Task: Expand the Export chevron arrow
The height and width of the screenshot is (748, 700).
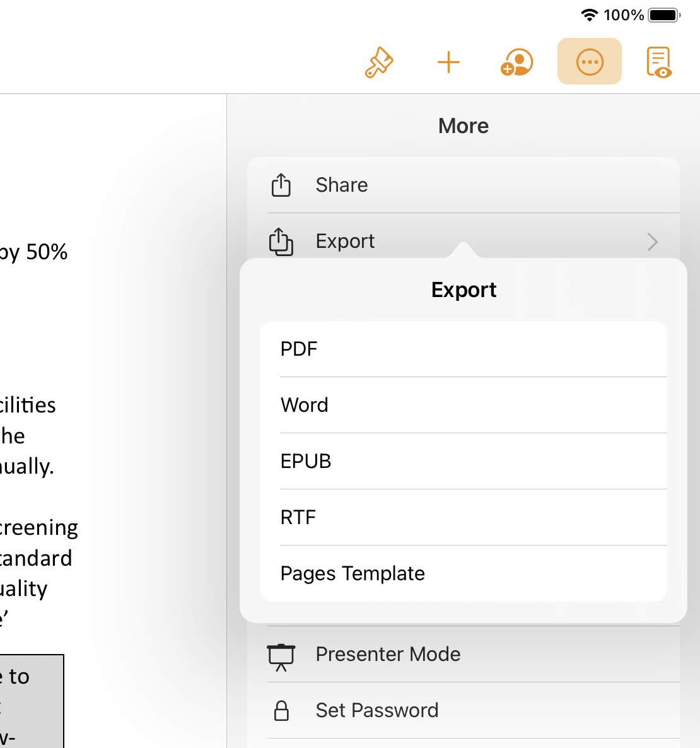Action: [x=653, y=242]
